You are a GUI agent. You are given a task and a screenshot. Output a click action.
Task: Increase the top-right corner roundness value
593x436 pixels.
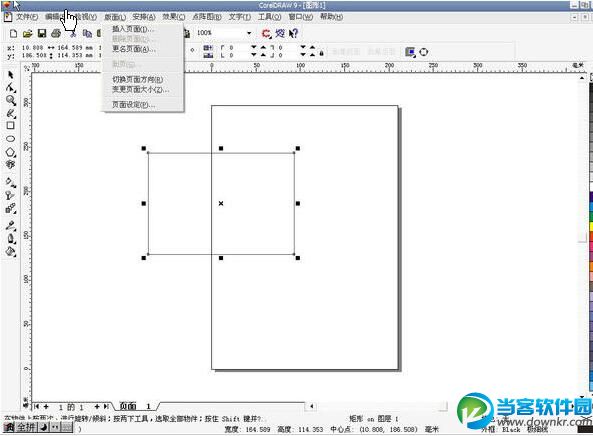click(312, 47)
